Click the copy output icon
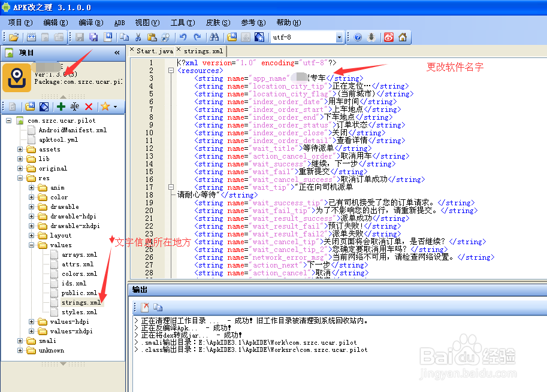 (158, 307)
